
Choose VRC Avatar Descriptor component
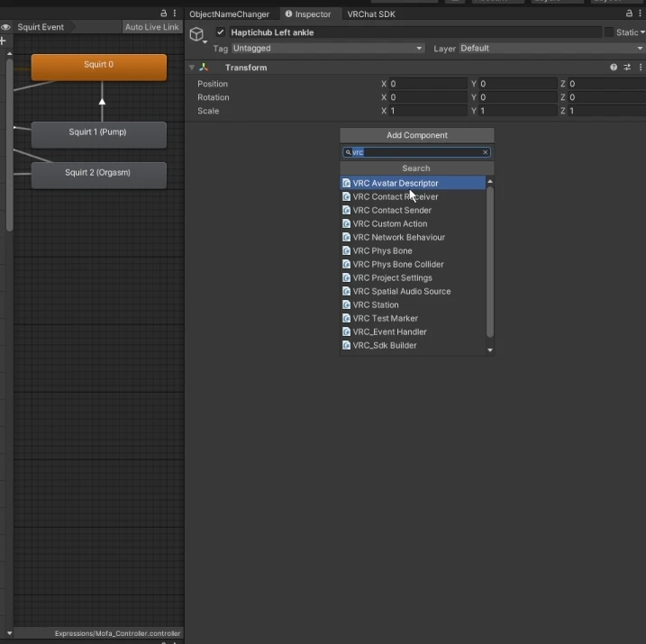pos(413,183)
